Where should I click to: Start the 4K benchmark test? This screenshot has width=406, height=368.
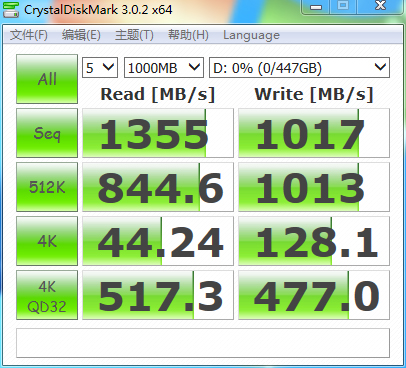tap(47, 241)
